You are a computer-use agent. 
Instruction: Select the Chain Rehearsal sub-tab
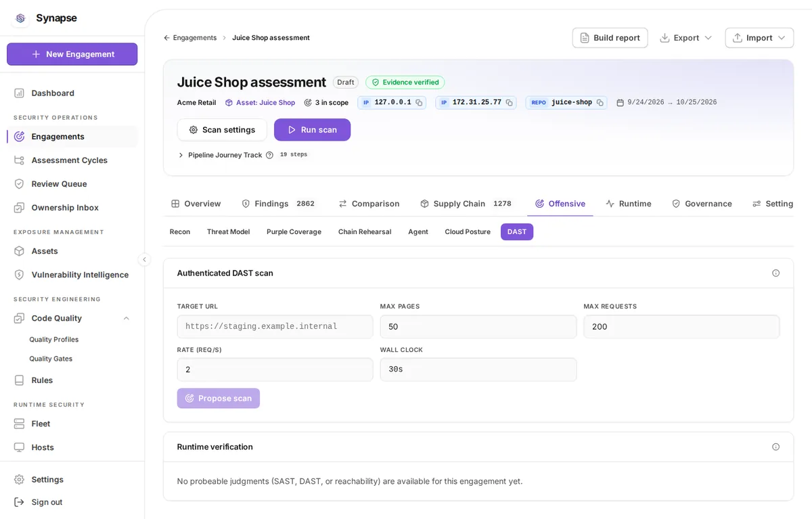pos(365,231)
